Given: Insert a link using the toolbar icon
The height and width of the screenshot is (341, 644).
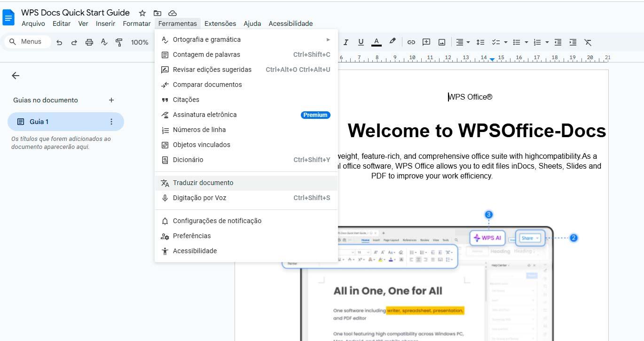Looking at the screenshot, I should tap(411, 42).
